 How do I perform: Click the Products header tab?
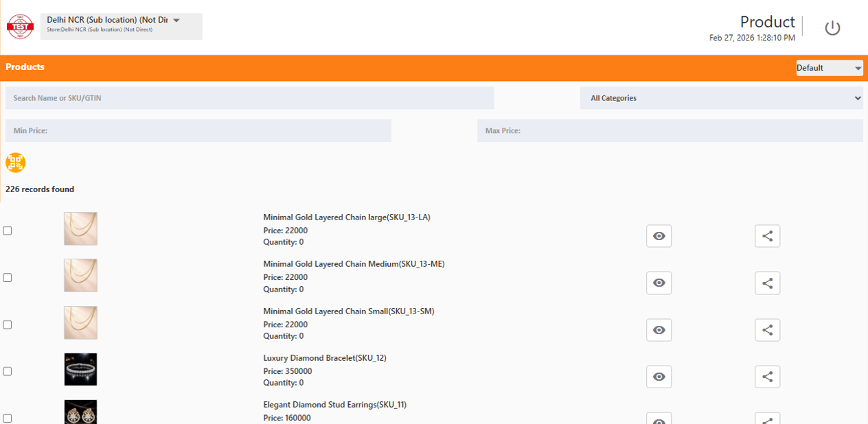click(x=25, y=67)
